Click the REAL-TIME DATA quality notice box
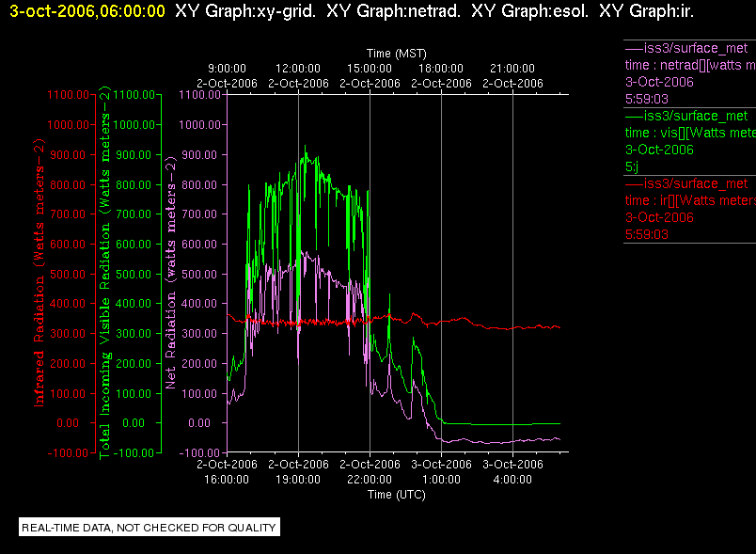The width and height of the screenshot is (756, 554). pyautogui.click(x=150, y=527)
